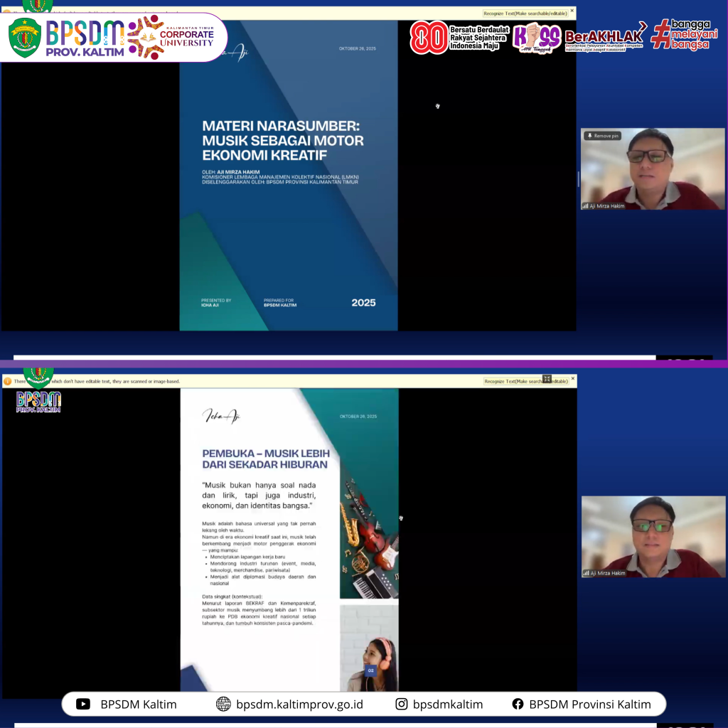
Task: Click signal strength icon beside the Remove pin tile name
Action: click(585, 206)
